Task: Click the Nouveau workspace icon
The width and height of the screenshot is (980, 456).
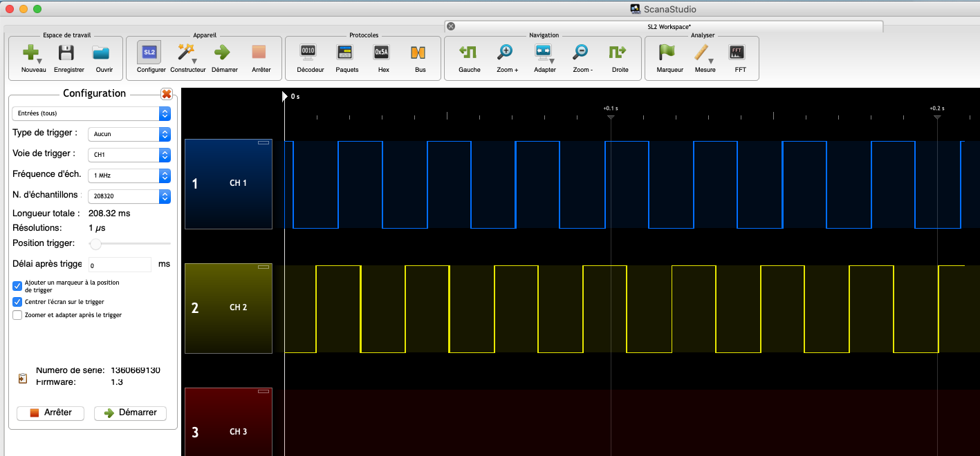Action: point(32,53)
